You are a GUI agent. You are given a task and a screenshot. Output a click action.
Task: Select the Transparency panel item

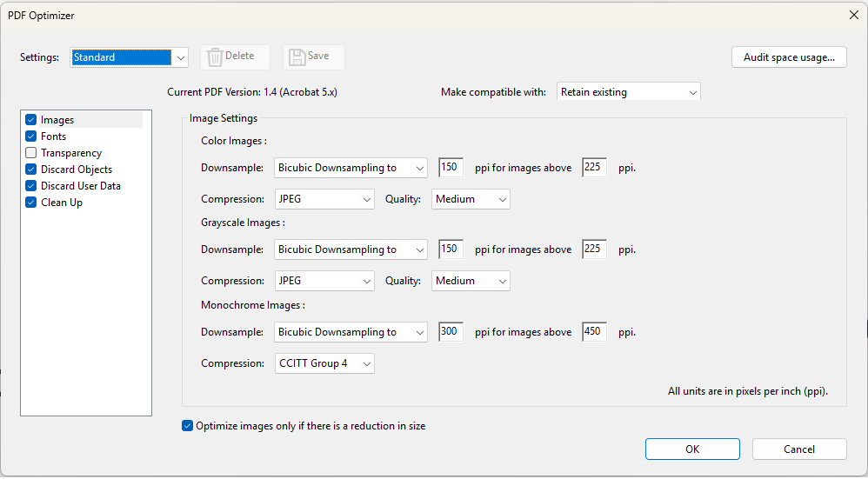pos(71,153)
